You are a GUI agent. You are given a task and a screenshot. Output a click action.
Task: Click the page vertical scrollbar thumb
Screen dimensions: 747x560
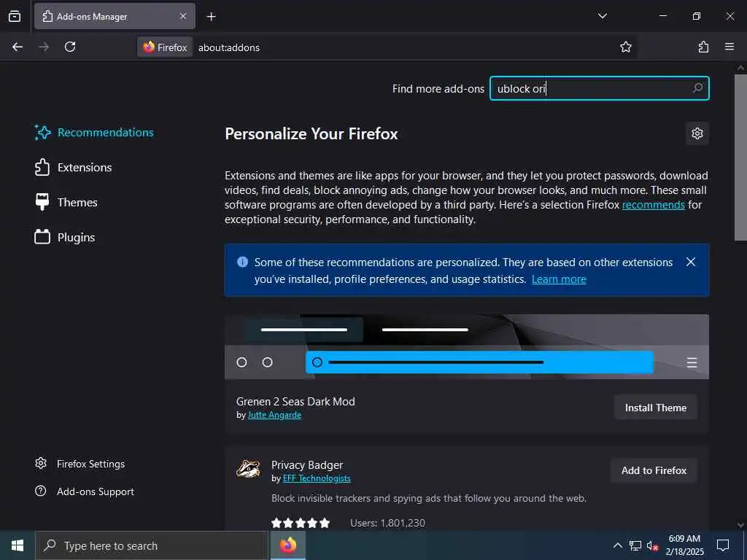(x=740, y=157)
